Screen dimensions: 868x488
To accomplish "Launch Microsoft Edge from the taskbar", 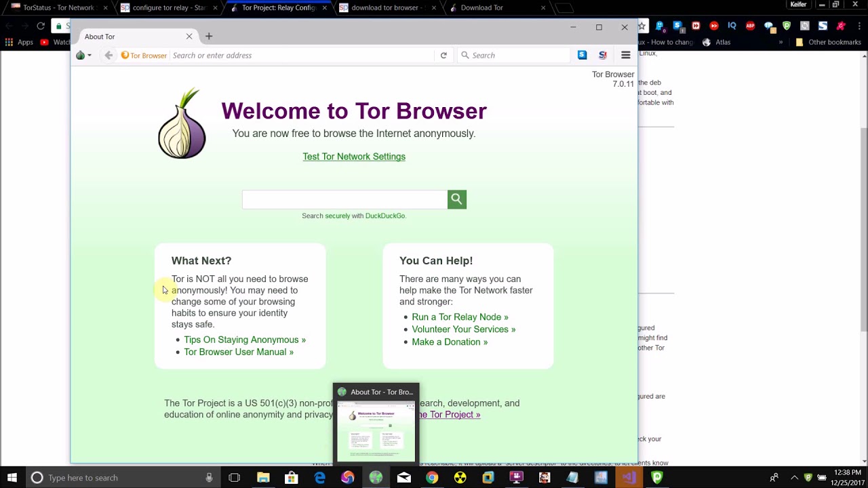I will (319, 478).
